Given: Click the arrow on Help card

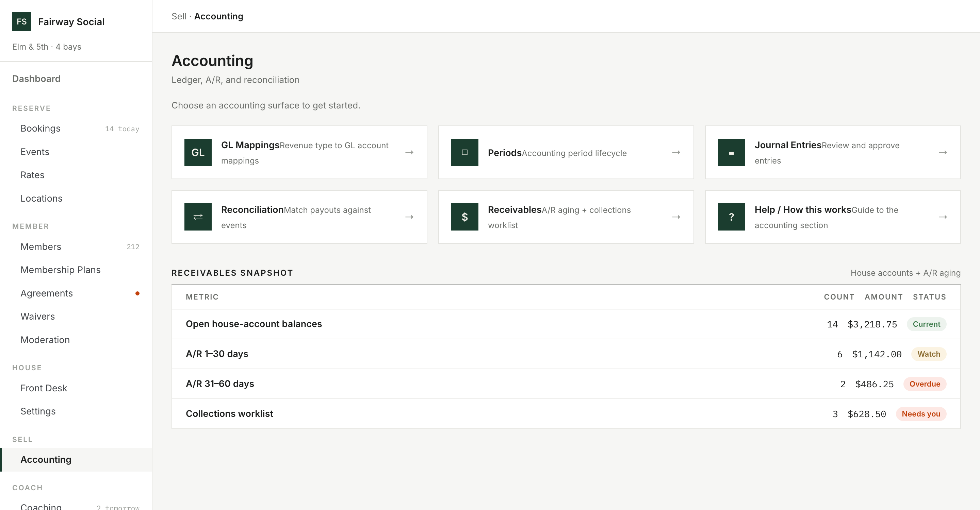Looking at the screenshot, I should click(943, 217).
